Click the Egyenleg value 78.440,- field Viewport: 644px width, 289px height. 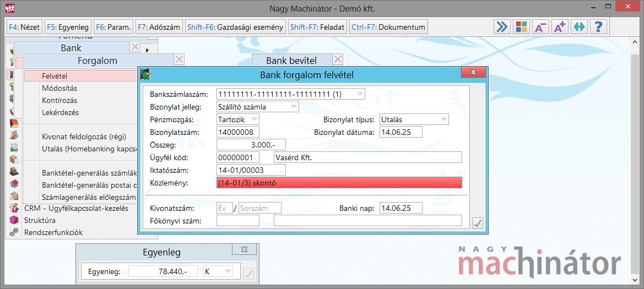point(163,271)
